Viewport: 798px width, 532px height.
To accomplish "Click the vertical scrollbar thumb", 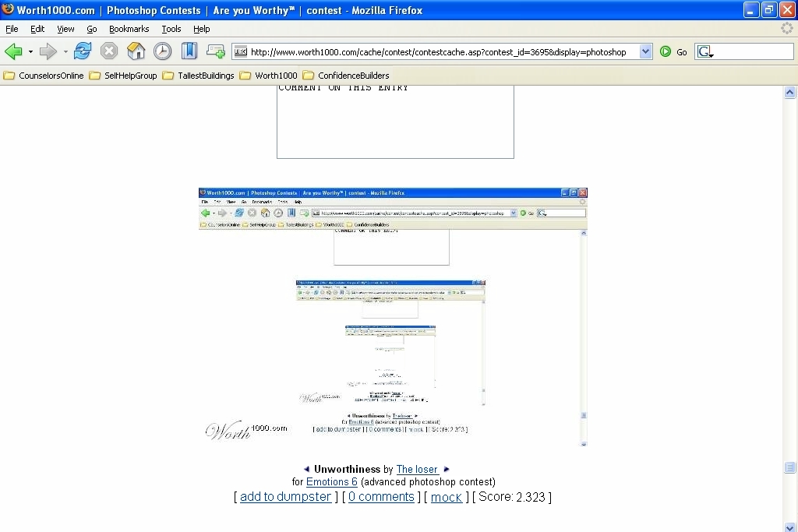I will [x=789, y=467].
